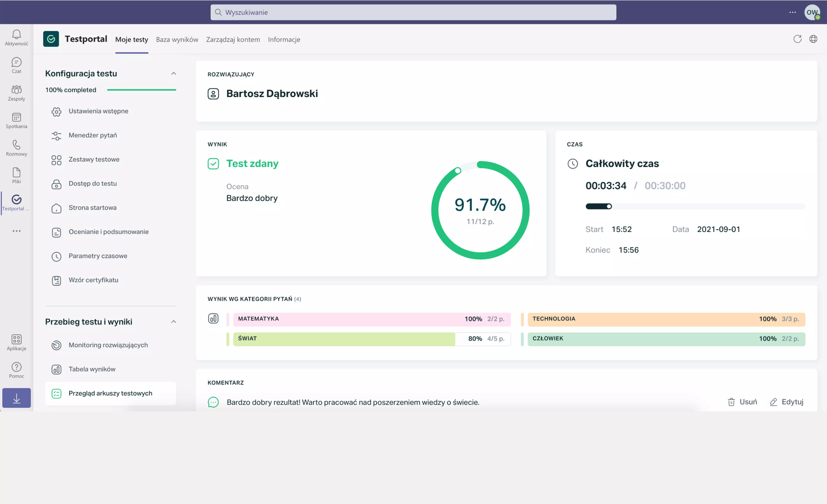This screenshot has width=827, height=504.
Task: Click Edytuj to edit the comment
Action: click(x=786, y=402)
